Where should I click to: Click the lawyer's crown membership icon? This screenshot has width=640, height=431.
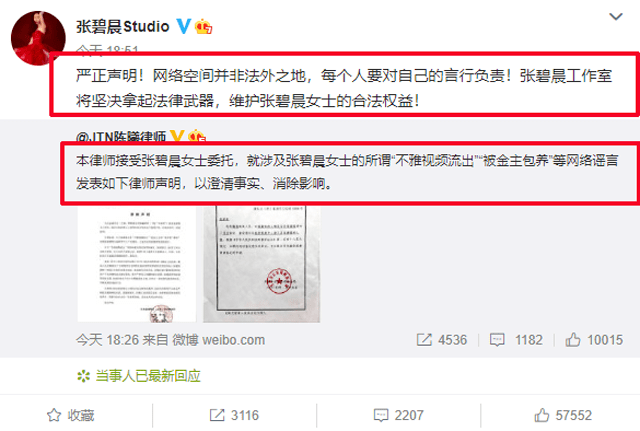(196, 136)
